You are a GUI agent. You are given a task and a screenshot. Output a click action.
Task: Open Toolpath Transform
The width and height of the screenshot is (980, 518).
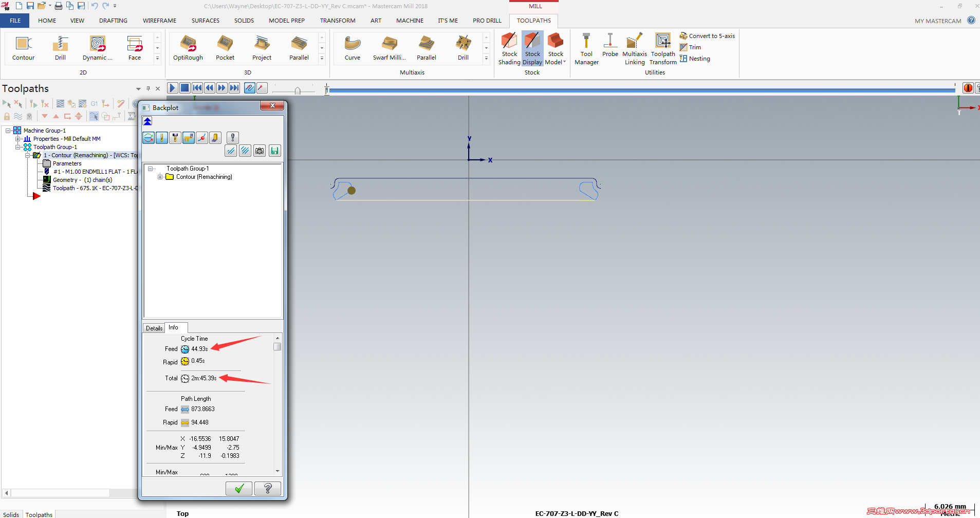[663, 48]
